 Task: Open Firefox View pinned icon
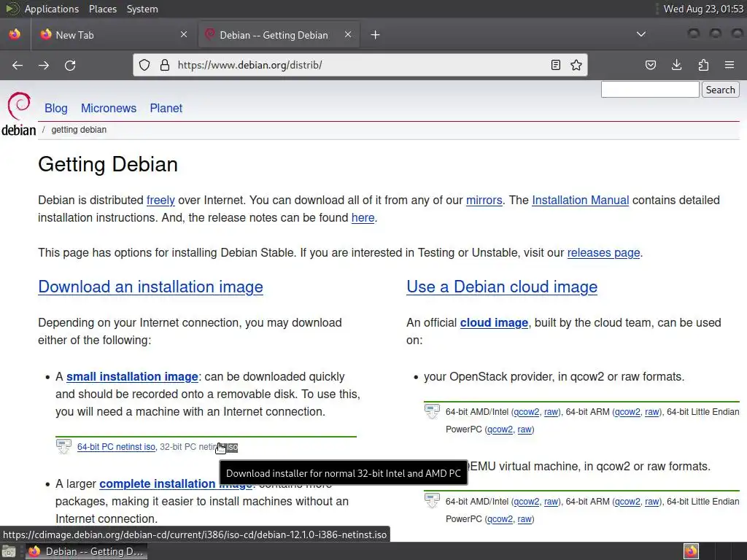15,34
